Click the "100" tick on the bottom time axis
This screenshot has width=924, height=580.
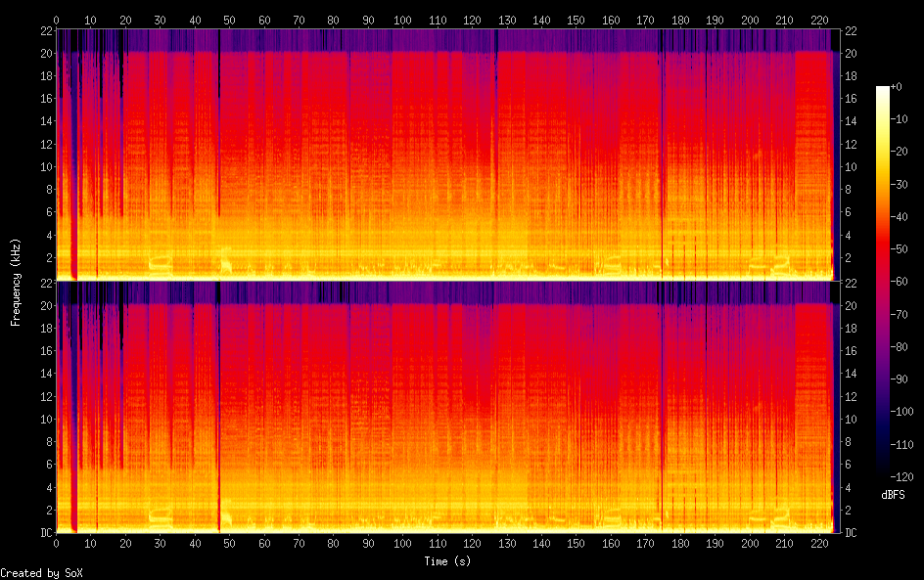pyautogui.click(x=402, y=543)
